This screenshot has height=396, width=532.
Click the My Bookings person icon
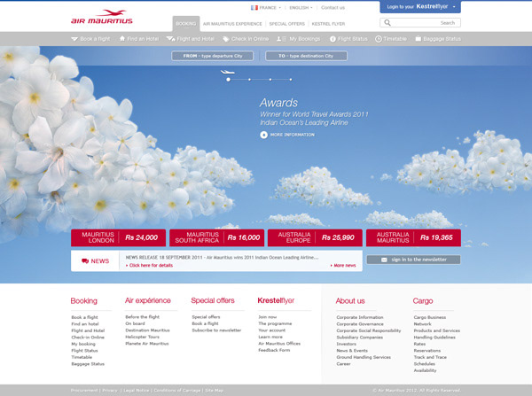281,39
